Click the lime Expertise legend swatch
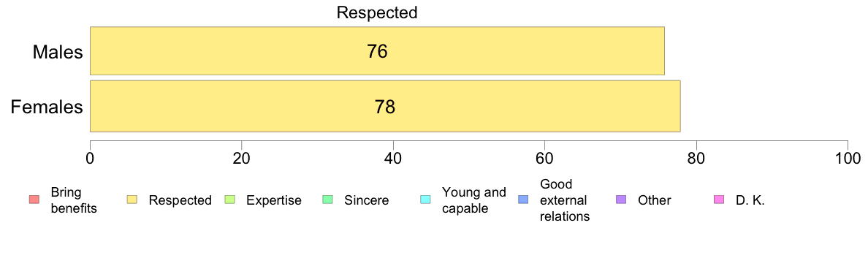Screen dimensions: 868x269 click(x=229, y=200)
